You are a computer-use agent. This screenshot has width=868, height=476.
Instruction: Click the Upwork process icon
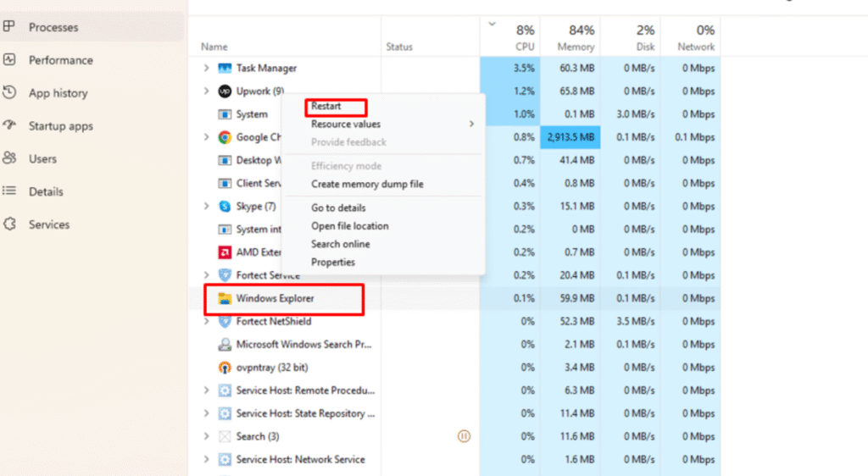pyautogui.click(x=224, y=91)
